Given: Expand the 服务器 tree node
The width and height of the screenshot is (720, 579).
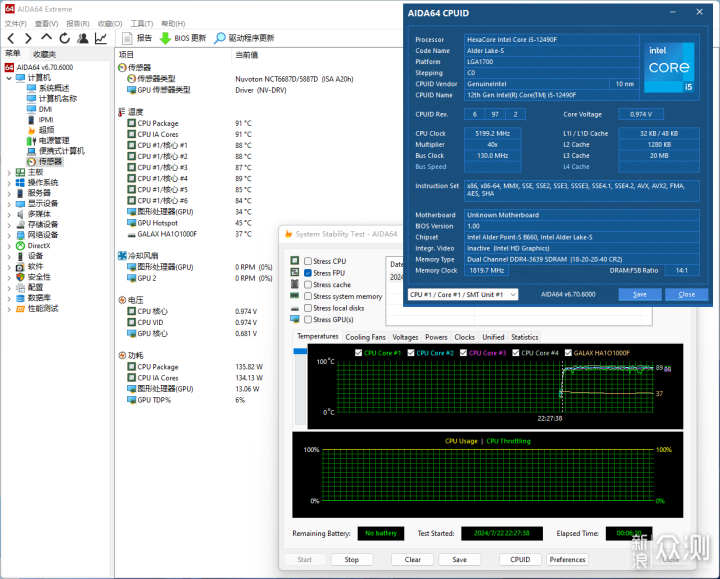Looking at the screenshot, I should click(x=9, y=193).
